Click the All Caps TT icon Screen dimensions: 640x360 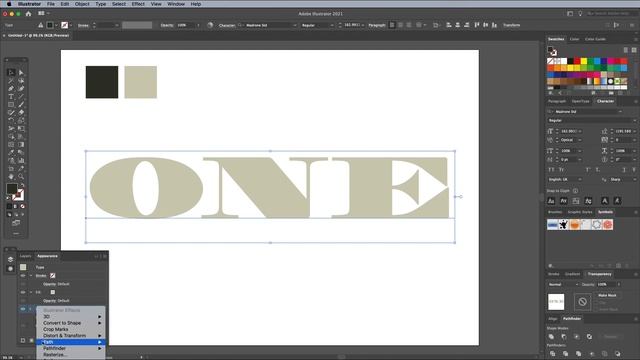551,169
